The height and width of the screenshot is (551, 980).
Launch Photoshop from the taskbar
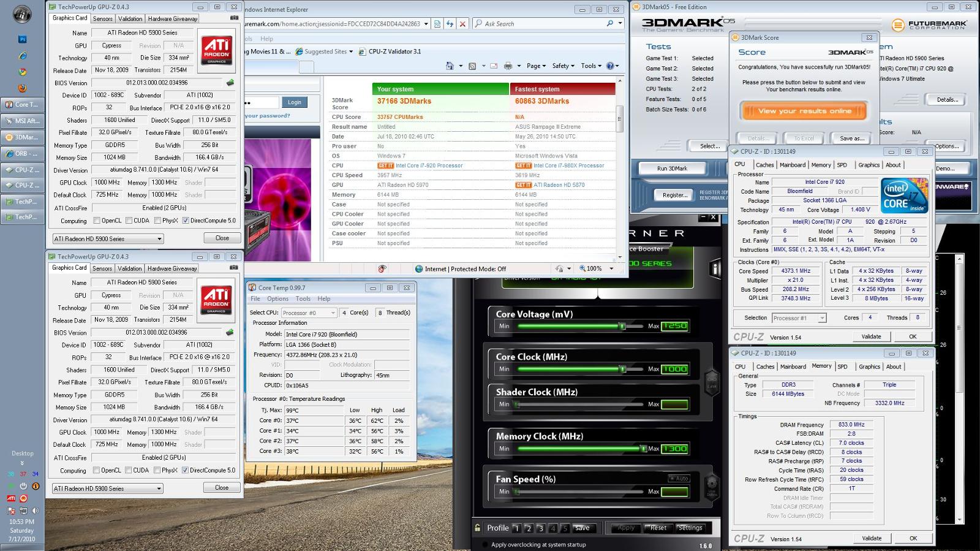(x=23, y=39)
